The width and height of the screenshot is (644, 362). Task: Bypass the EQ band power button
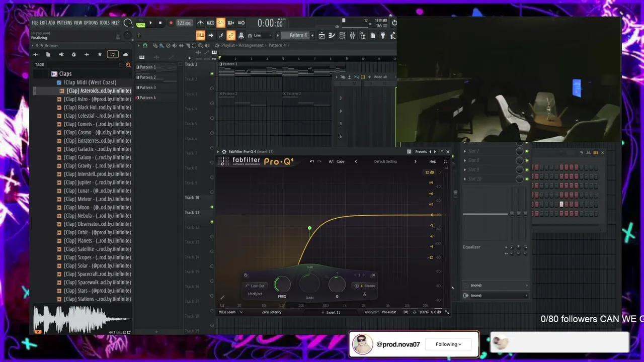coord(246,275)
